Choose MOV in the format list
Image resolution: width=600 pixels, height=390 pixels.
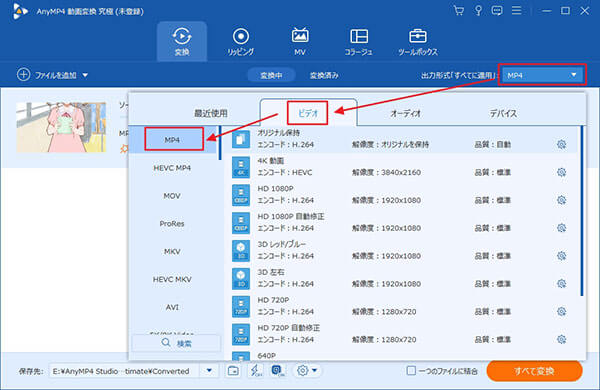172,196
